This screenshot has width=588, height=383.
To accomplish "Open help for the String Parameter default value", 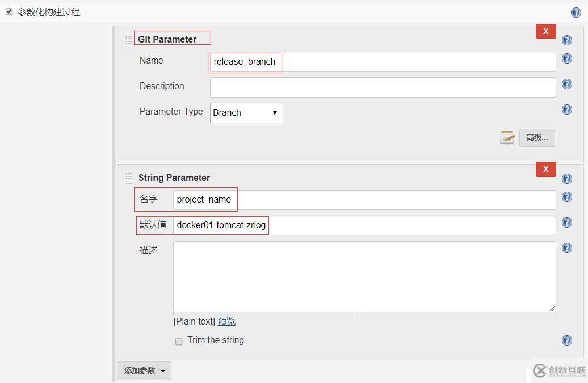I will tap(566, 222).
